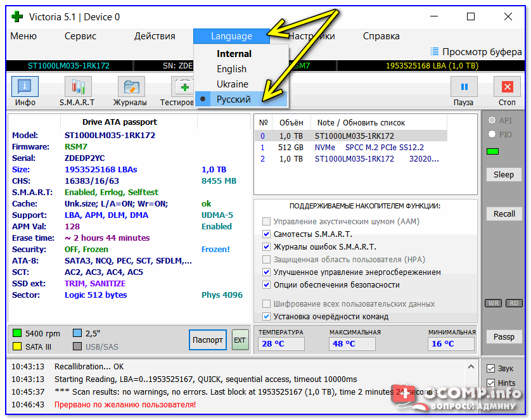Toggle the Звук checkbox
Viewport: 531px width, 420px height.
point(490,368)
